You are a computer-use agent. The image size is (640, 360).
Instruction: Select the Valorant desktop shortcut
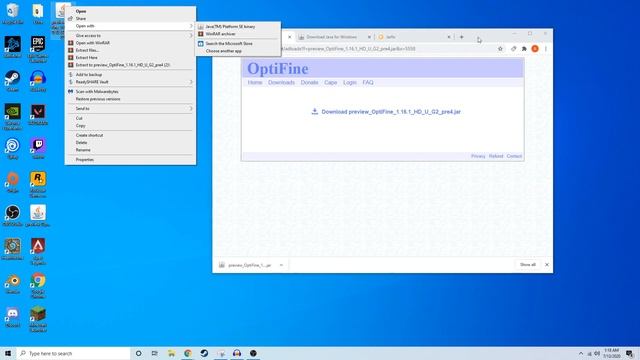(x=38, y=115)
